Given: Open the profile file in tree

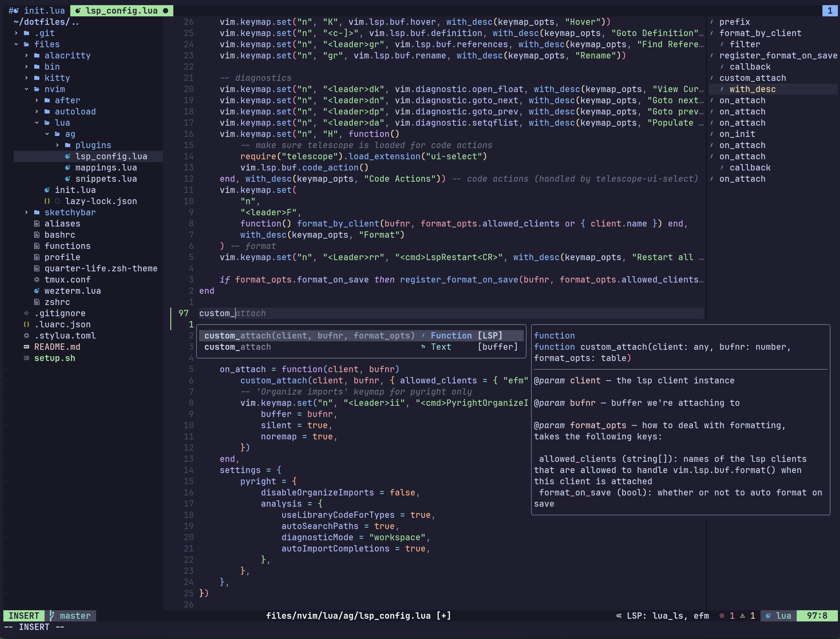Looking at the screenshot, I should pyautogui.click(x=62, y=257).
